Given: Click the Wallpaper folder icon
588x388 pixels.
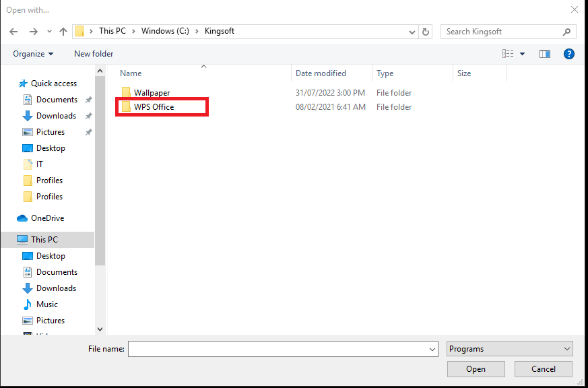Looking at the screenshot, I should coord(126,92).
